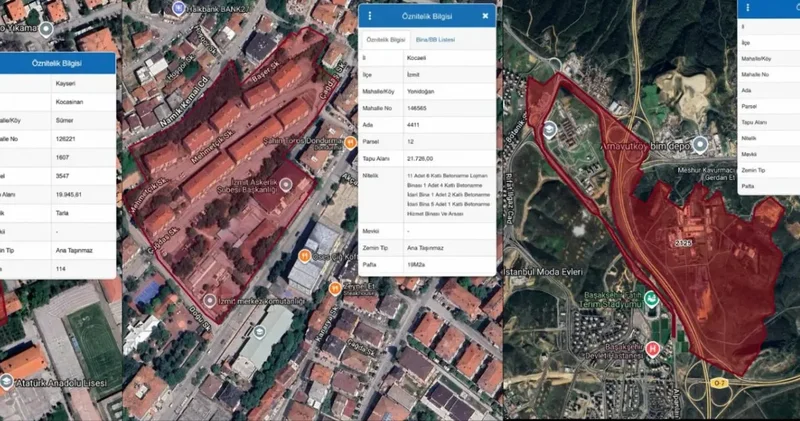Viewport: 800px width, 421px height.
Task: Open the three-dot menu in middle info panel
Action: 370,16
